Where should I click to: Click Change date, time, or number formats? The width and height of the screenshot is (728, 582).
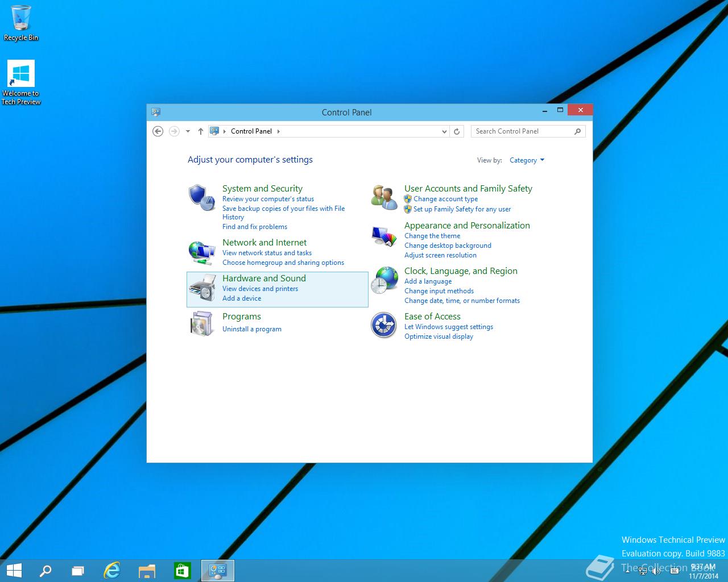[x=462, y=301]
